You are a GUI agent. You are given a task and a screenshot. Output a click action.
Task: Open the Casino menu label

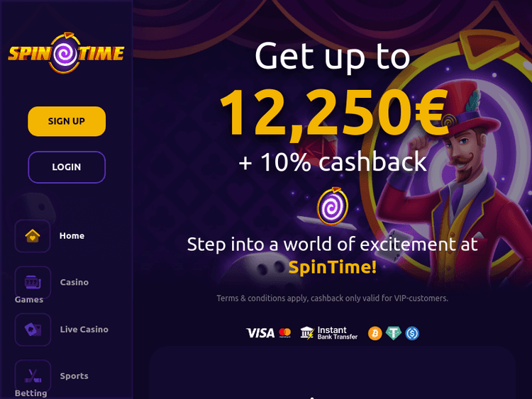point(74,282)
